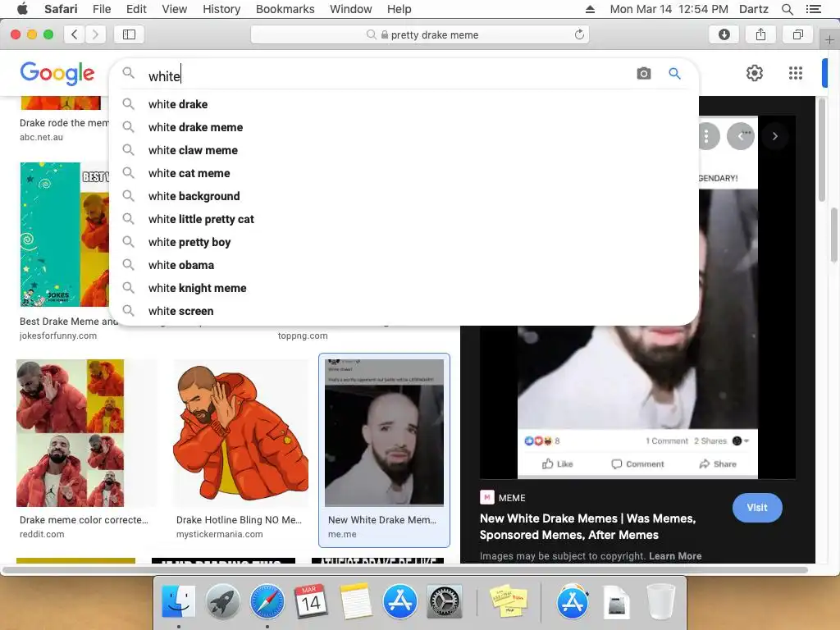Open Calendar from the Dock

click(x=311, y=600)
